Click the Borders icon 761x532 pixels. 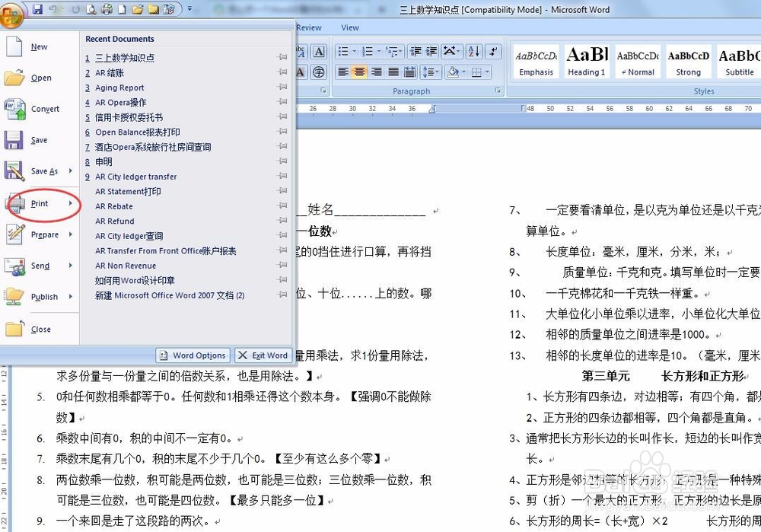476,72
